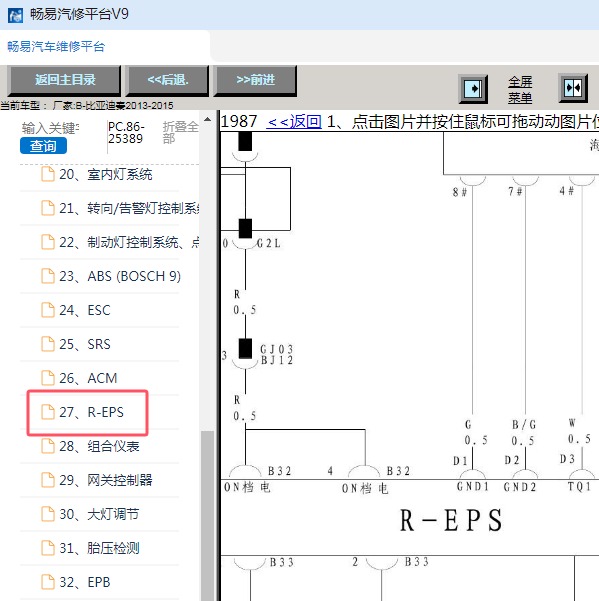This screenshot has height=601, width=599.
Task: Click the collapse-panels icon with inward arrows
Action: click(x=573, y=88)
